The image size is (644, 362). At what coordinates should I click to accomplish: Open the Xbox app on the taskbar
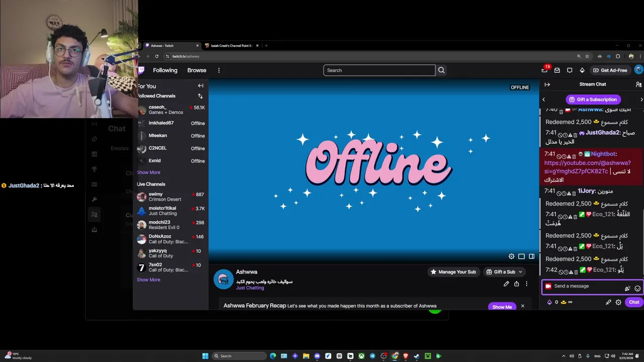[361, 356]
